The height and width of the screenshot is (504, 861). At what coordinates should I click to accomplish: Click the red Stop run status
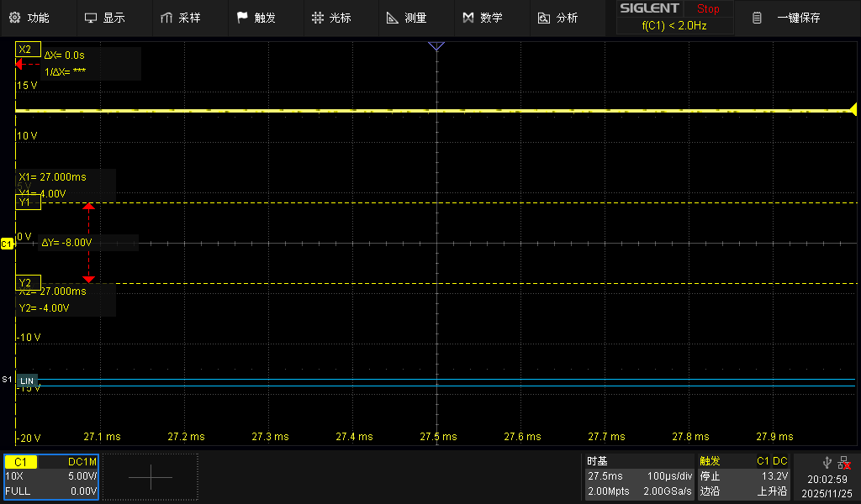708,8
